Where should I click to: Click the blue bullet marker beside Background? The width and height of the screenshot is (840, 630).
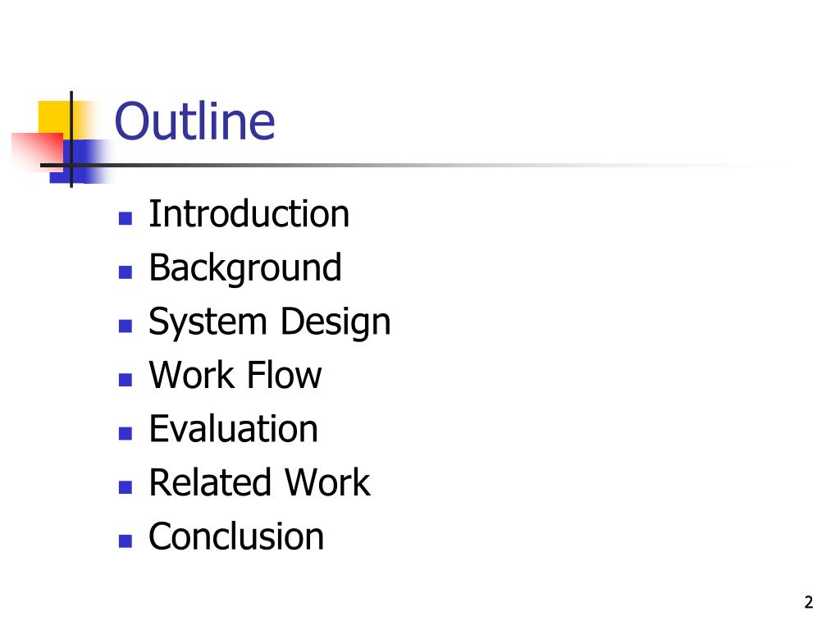[126, 272]
